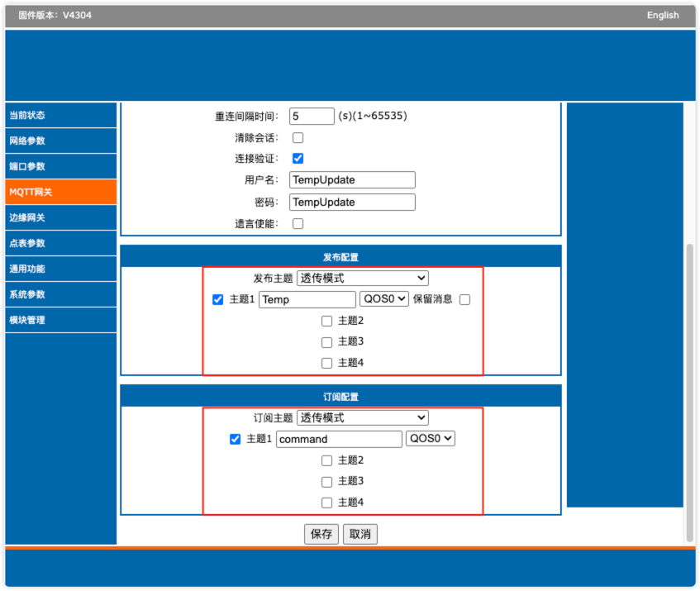Screen dimensions: 700x591
Task: Check subscribe 主题4 checkbox
Action: 326,503
